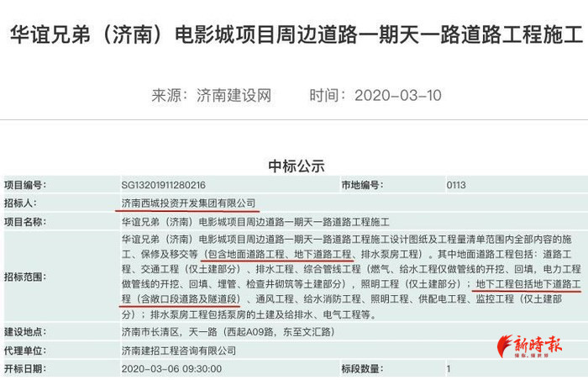Screen dimensions: 588x380
Task: Click the 标段数量 label
Action: pos(363,369)
